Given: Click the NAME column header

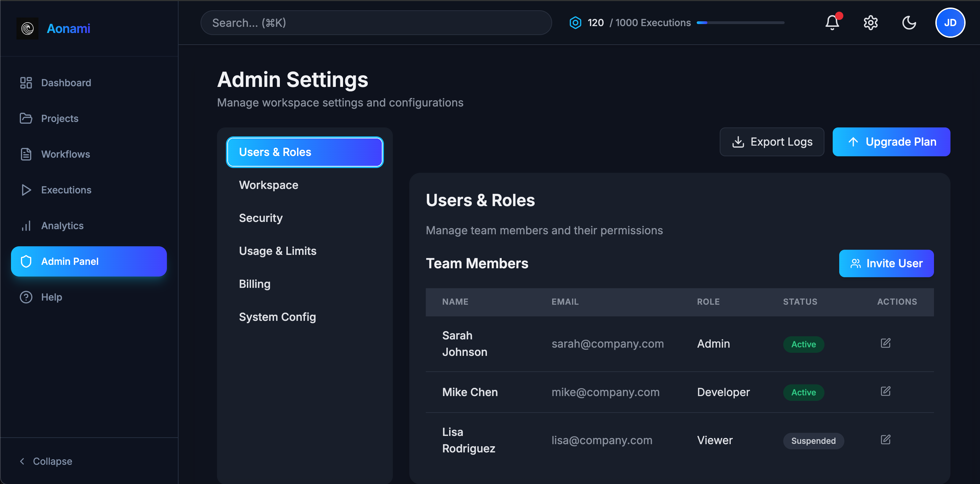Looking at the screenshot, I should tap(455, 302).
